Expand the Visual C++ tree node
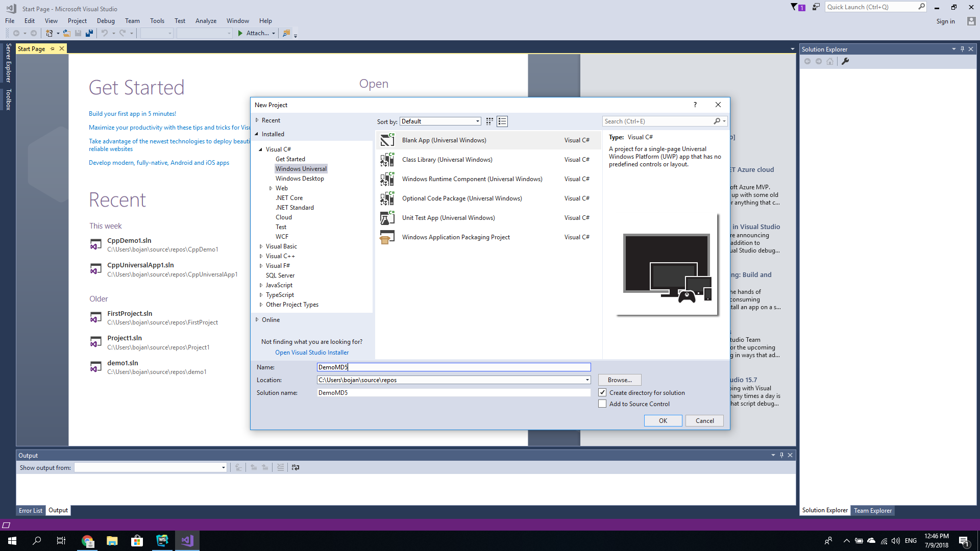The width and height of the screenshot is (980, 551). [x=261, y=256]
